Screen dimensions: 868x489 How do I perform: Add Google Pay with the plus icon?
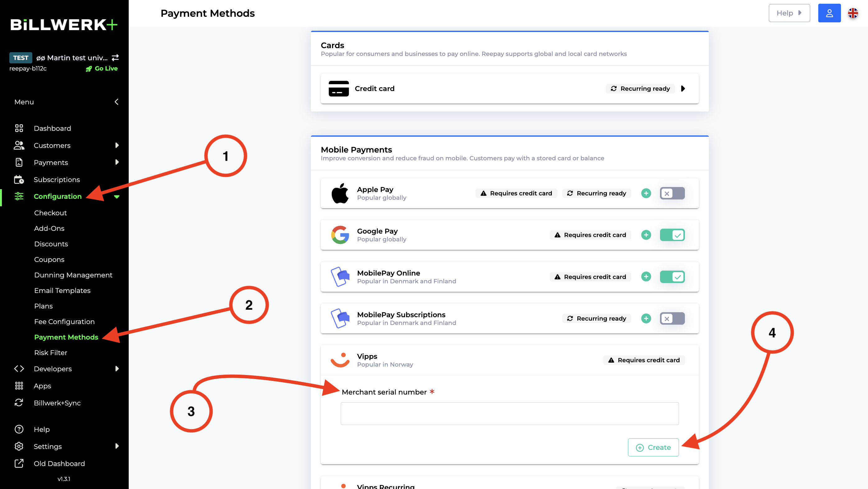point(646,235)
